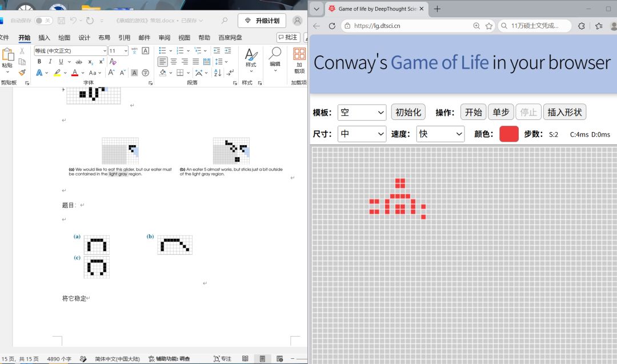Toggle a cell in the Life grid
The height and width of the screenshot is (364, 617).
click(x=464, y=255)
